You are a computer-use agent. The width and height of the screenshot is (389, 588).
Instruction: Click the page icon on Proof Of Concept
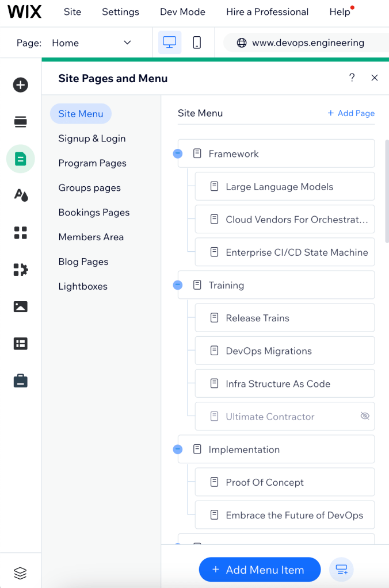click(x=215, y=482)
